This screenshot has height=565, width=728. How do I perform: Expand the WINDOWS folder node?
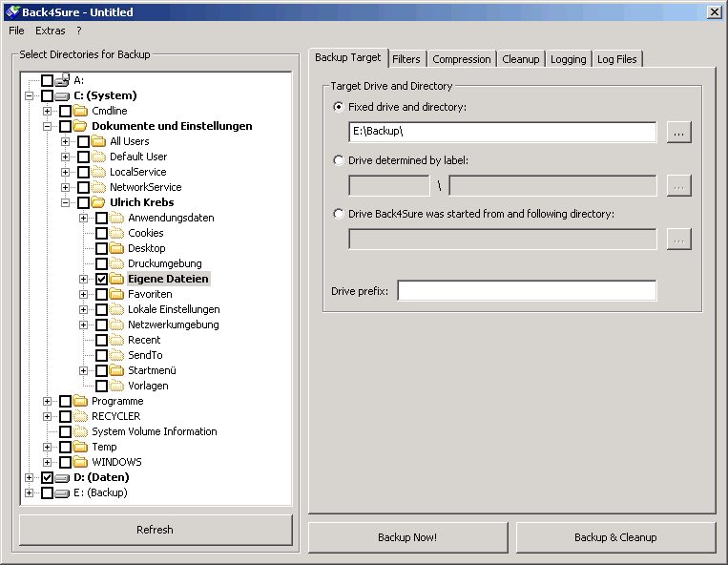click(47, 462)
